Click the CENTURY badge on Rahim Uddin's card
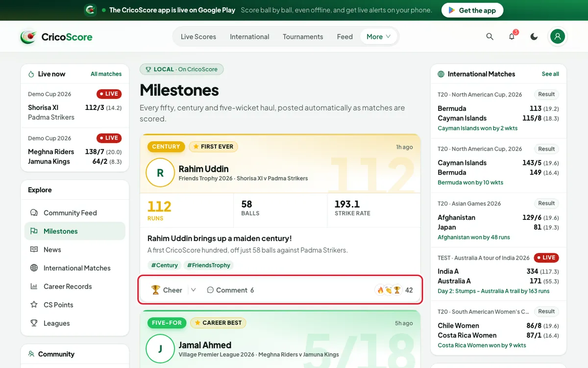The height and width of the screenshot is (368, 588). pyautogui.click(x=166, y=147)
